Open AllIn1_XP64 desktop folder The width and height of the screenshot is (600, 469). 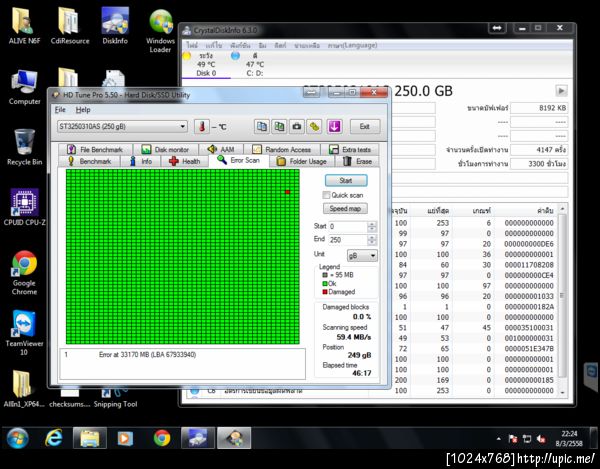(24, 389)
